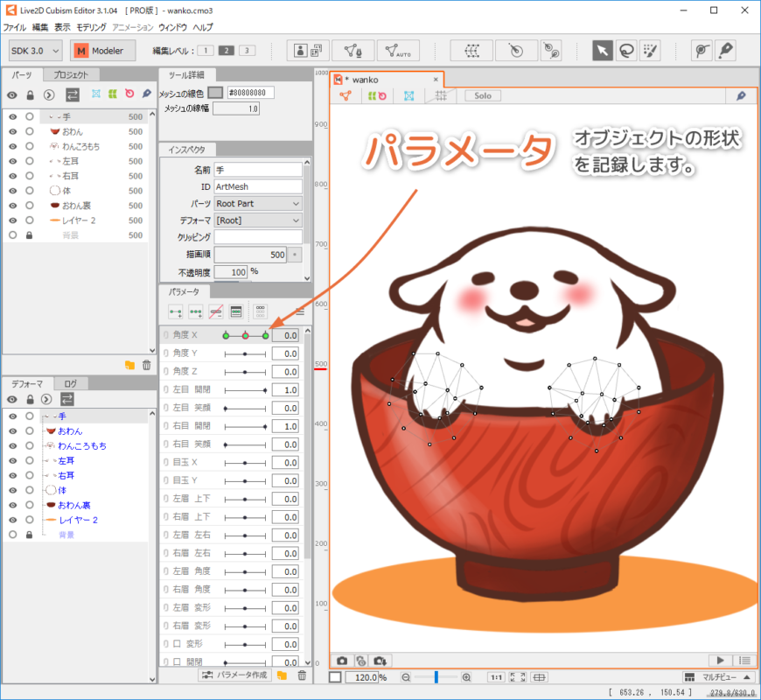Hide the わんころもち layer in Parts panel
The width and height of the screenshot is (761, 700).
(x=12, y=146)
